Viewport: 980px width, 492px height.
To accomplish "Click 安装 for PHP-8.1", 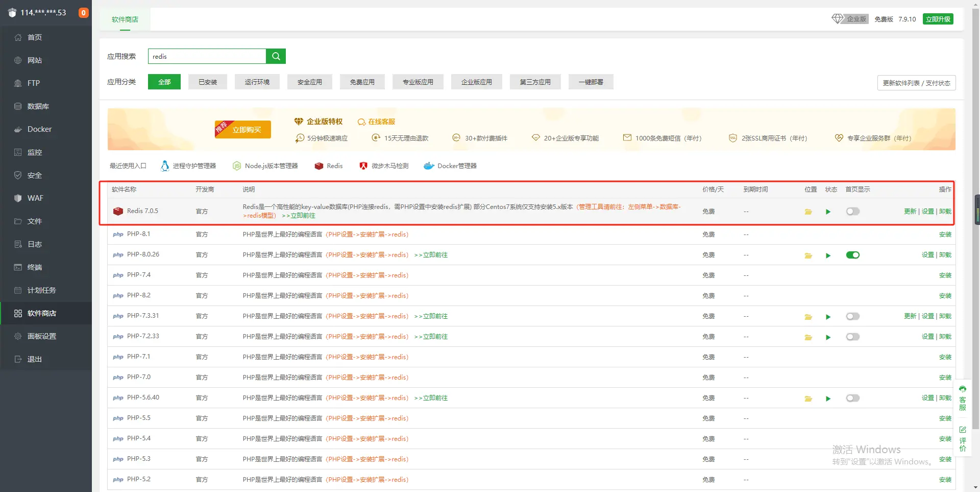I will 945,235.
